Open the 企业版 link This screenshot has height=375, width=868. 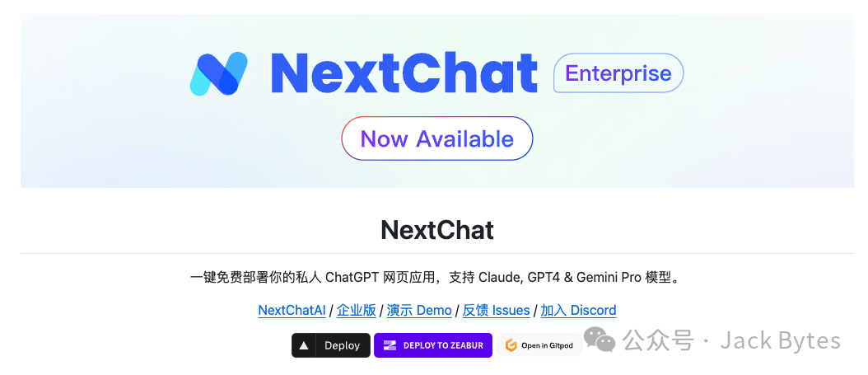pyautogui.click(x=357, y=310)
